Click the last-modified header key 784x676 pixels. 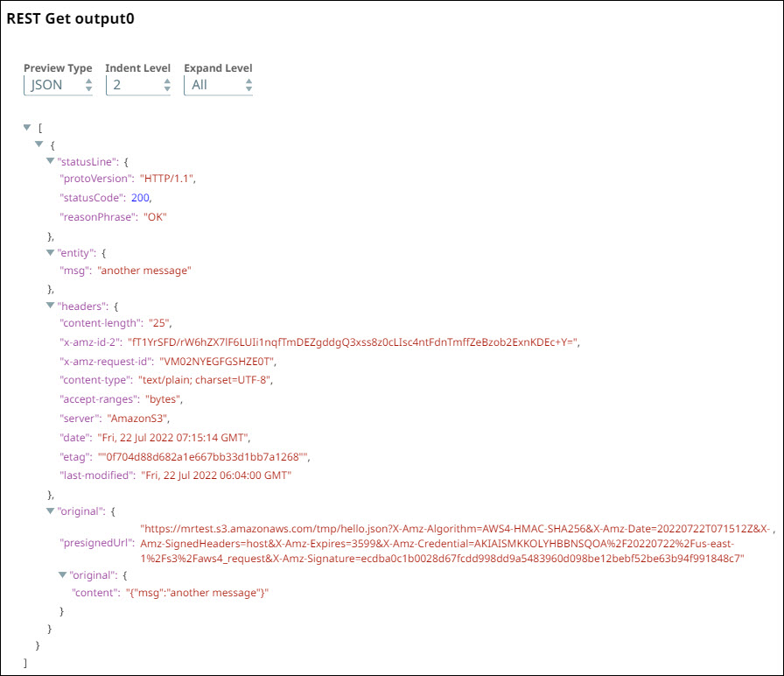coord(100,475)
